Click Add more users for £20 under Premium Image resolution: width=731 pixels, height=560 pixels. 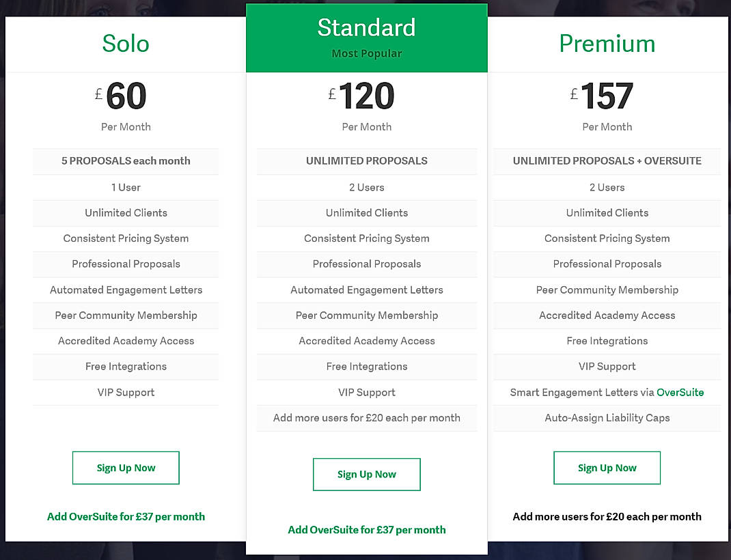pos(607,516)
